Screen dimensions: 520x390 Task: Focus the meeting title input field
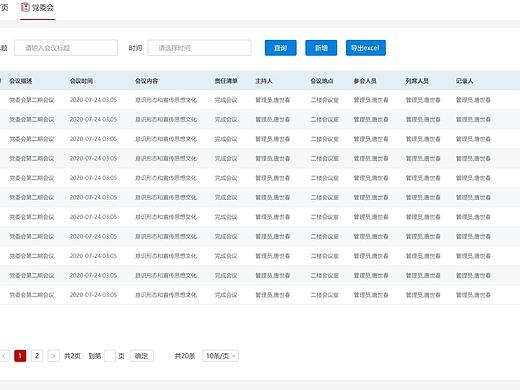pyautogui.click(x=66, y=48)
